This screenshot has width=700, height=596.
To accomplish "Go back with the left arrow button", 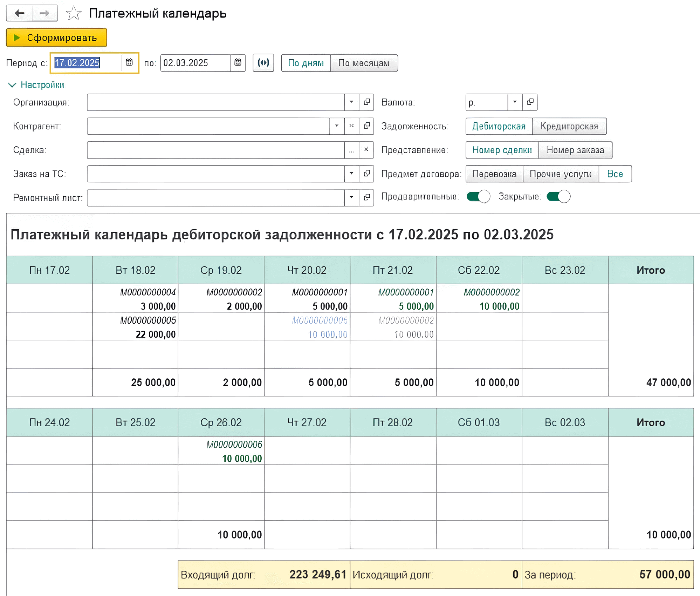I will pyautogui.click(x=19, y=13).
